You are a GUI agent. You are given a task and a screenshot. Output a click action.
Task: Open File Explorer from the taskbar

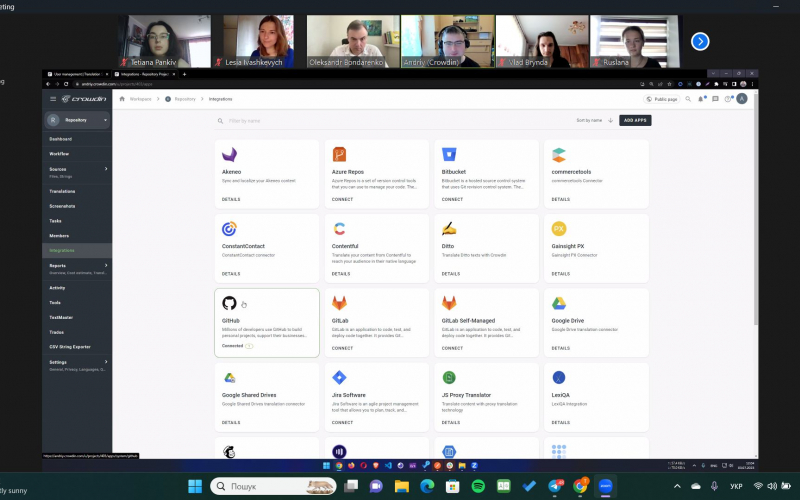click(402, 486)
